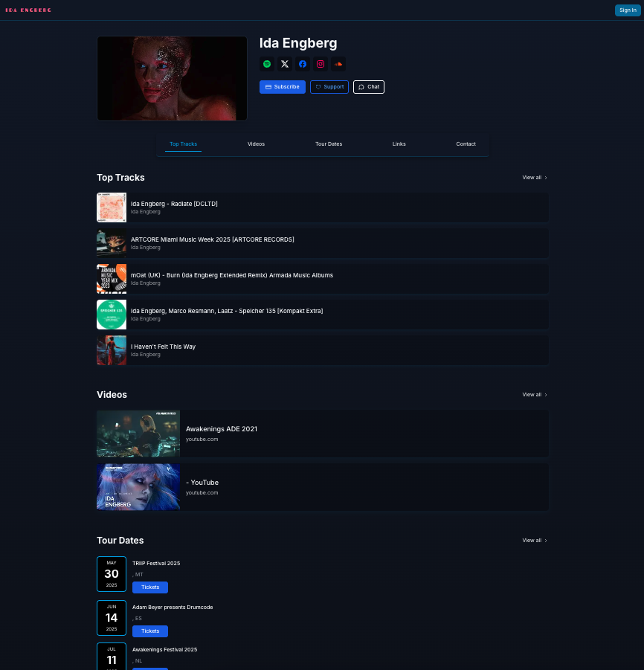This screenshot has height=670, width=644.
Task: Open the Chat button
Action: coord(369,87)
